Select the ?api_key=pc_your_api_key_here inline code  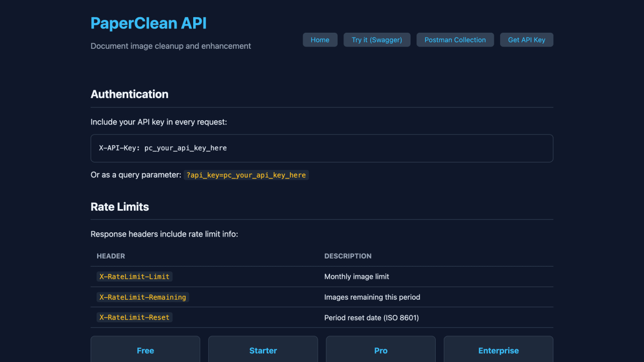coord(246,175)
